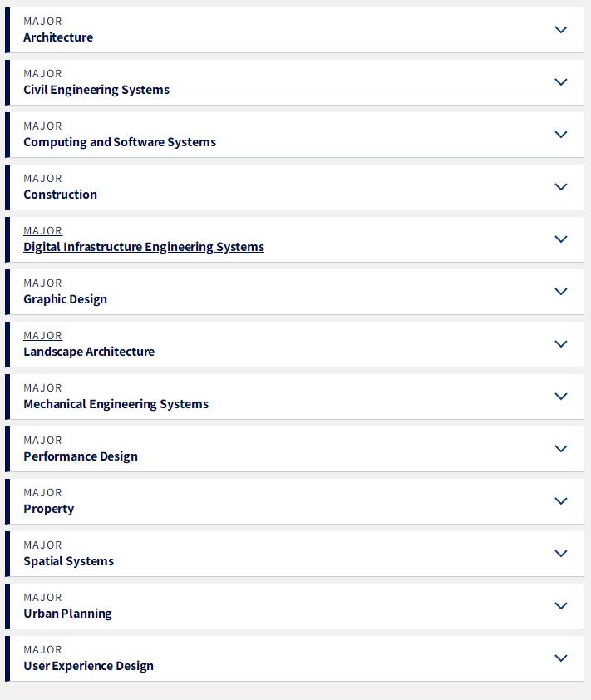Click the chevron beside Construction
The height and width of the screenshot is (700, 591).
(560, 186)
